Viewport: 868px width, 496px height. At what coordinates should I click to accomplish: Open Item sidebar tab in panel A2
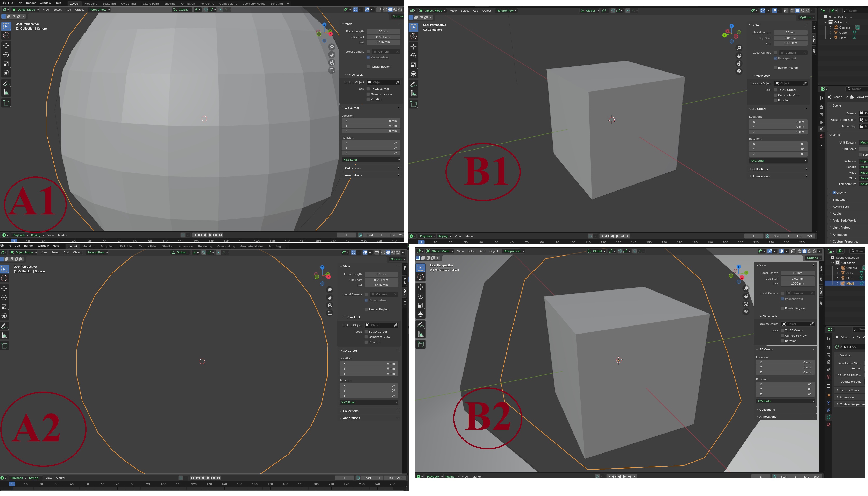pyautogui.click(x=404, y=270)
